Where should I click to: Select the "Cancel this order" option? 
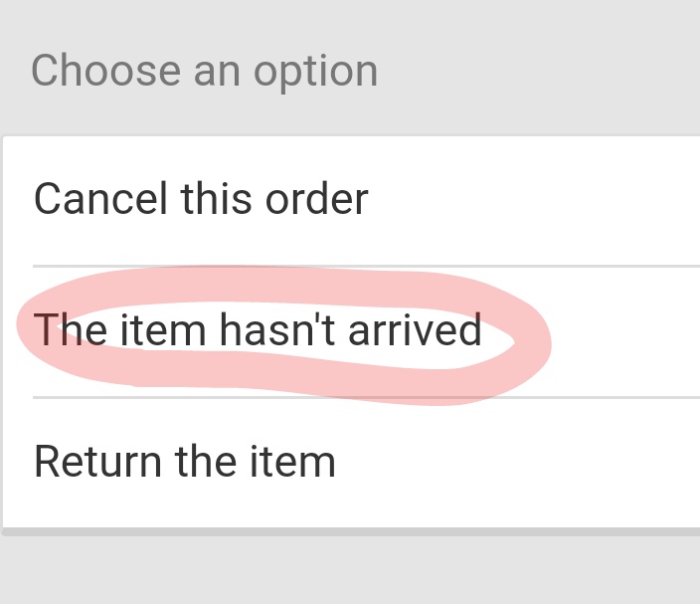pos(201,200)
